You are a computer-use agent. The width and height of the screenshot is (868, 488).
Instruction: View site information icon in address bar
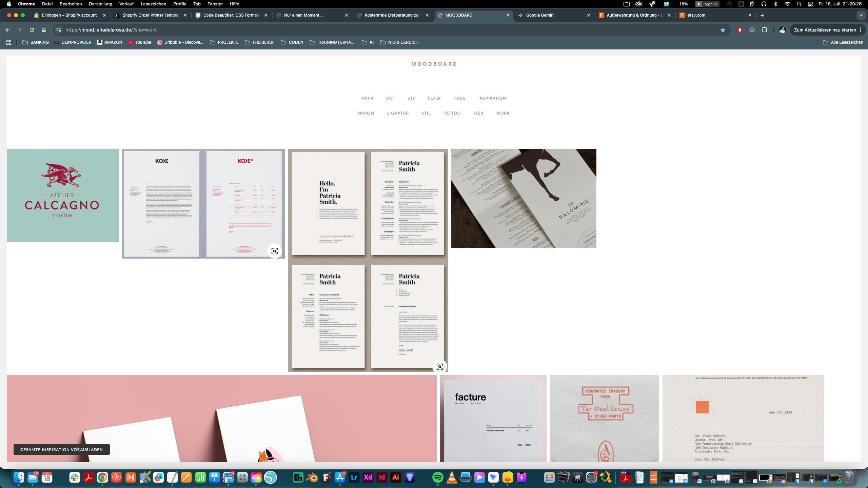59,30
